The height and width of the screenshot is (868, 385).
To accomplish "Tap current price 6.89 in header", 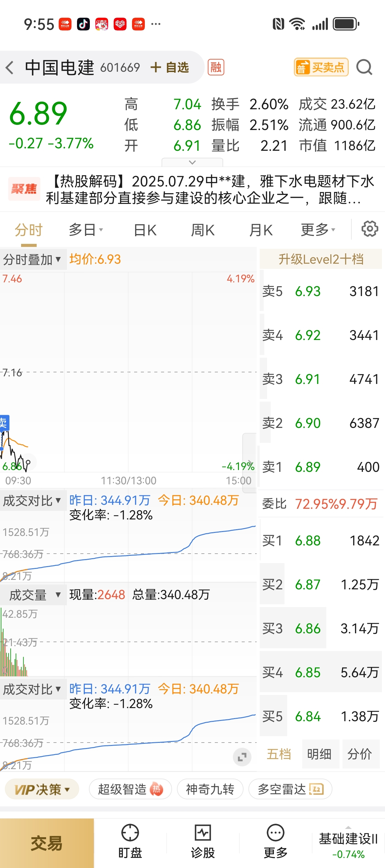I will [38, 114].
